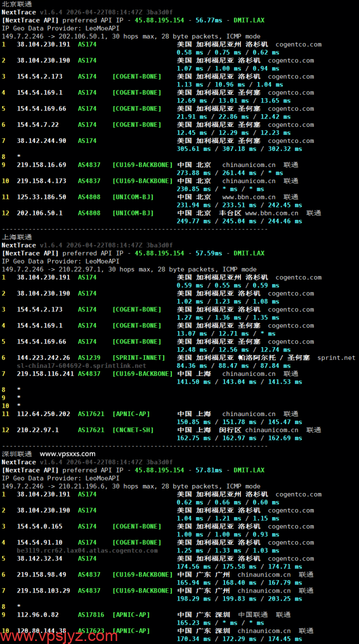Screen dimensions: 359x644
Task: Click hop IP 112.96.0.82
Action: point(38,615)
